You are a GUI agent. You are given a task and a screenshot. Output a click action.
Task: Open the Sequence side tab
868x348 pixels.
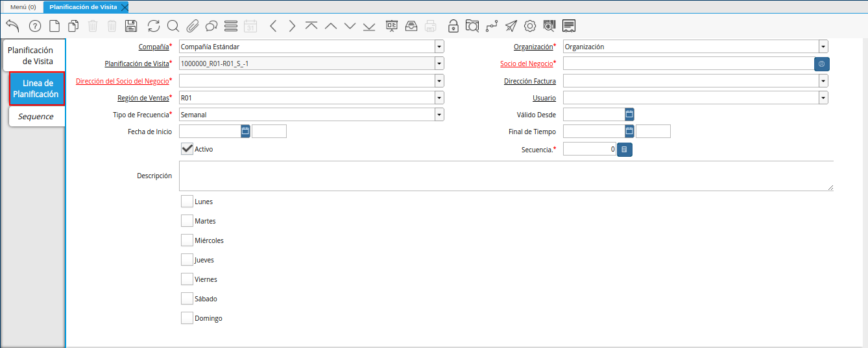click(x=36, y=117)
